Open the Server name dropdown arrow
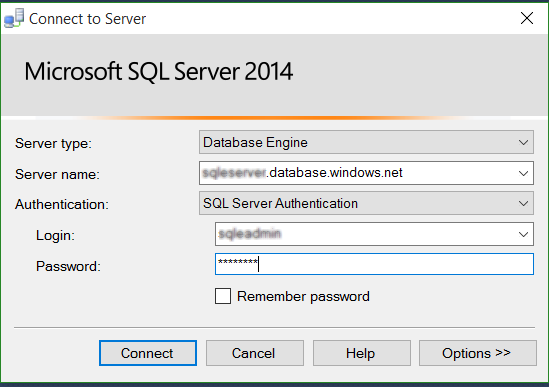Screen dimensions: 549x387 [x=523, y=173]
